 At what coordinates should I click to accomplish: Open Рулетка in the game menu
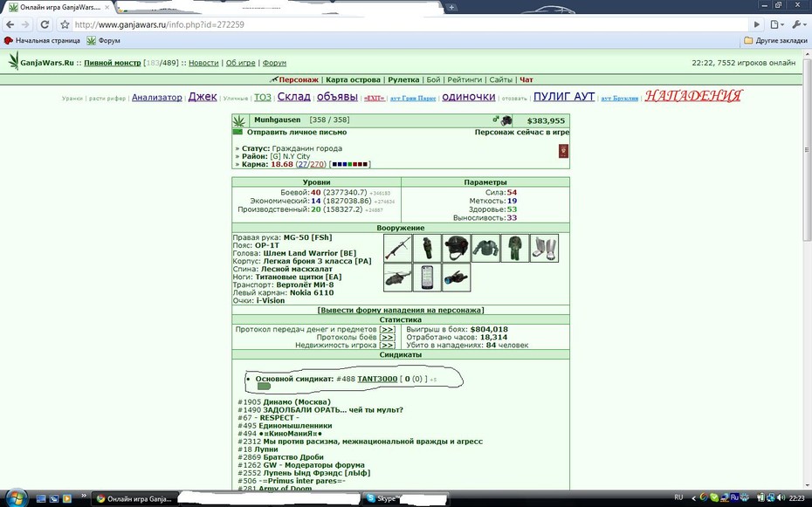click(x=403, y=79)
